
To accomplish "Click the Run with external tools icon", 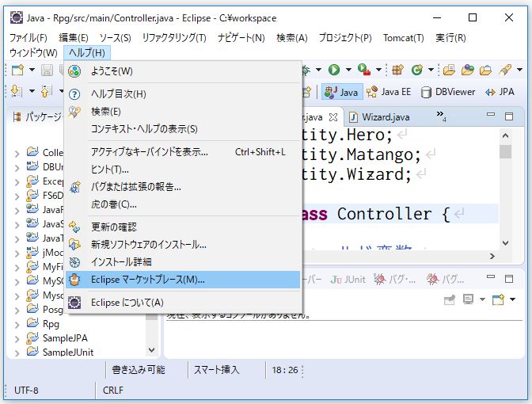I will click(363, 70).
